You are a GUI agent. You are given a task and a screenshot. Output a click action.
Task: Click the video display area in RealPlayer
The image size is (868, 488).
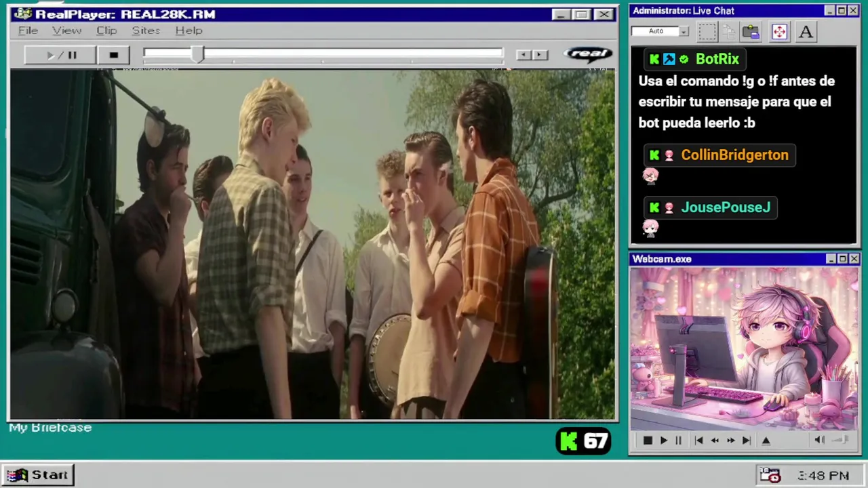point(313,245)
